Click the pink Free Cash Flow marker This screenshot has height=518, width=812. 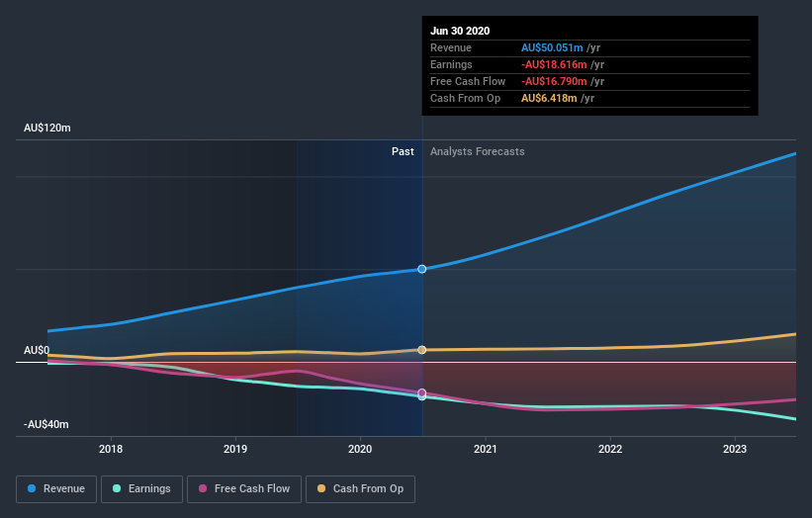(422, 392)
